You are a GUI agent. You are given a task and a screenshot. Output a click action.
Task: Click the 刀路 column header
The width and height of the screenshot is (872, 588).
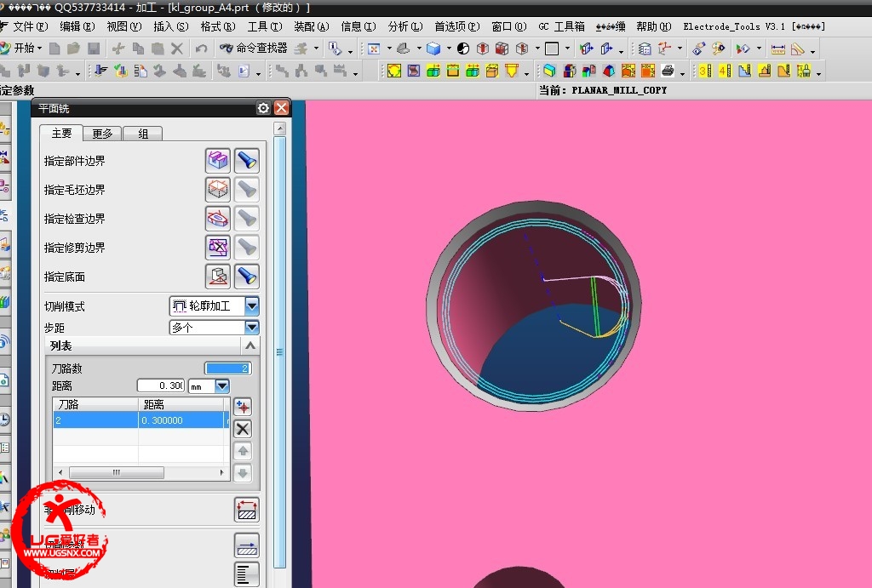[x=95, y=404]
